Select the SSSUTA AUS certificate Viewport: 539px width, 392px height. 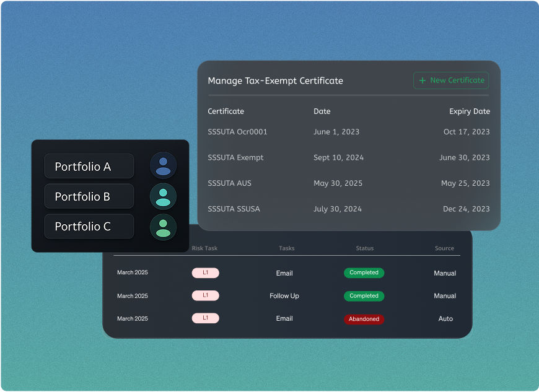click(x=229, y=183)
